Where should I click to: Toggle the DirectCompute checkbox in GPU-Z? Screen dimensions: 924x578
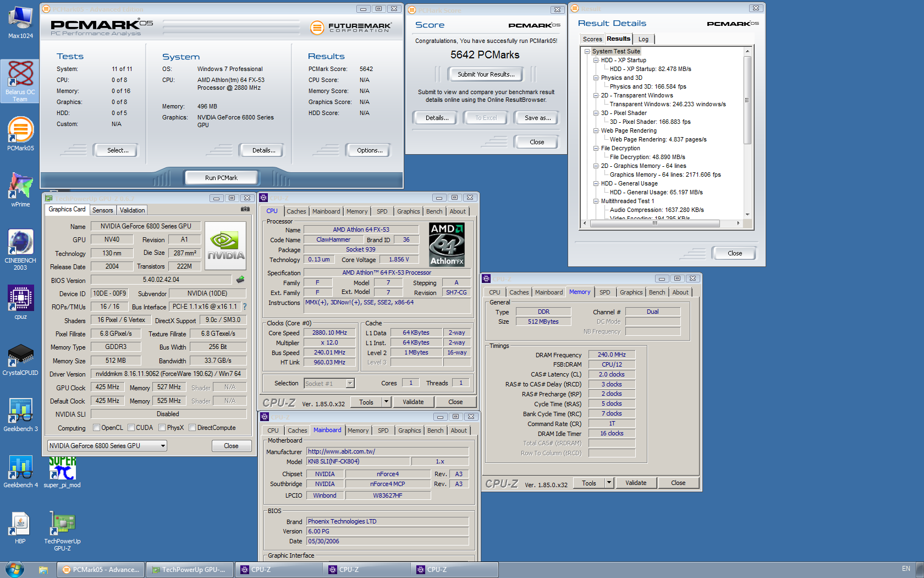[192, 428]
